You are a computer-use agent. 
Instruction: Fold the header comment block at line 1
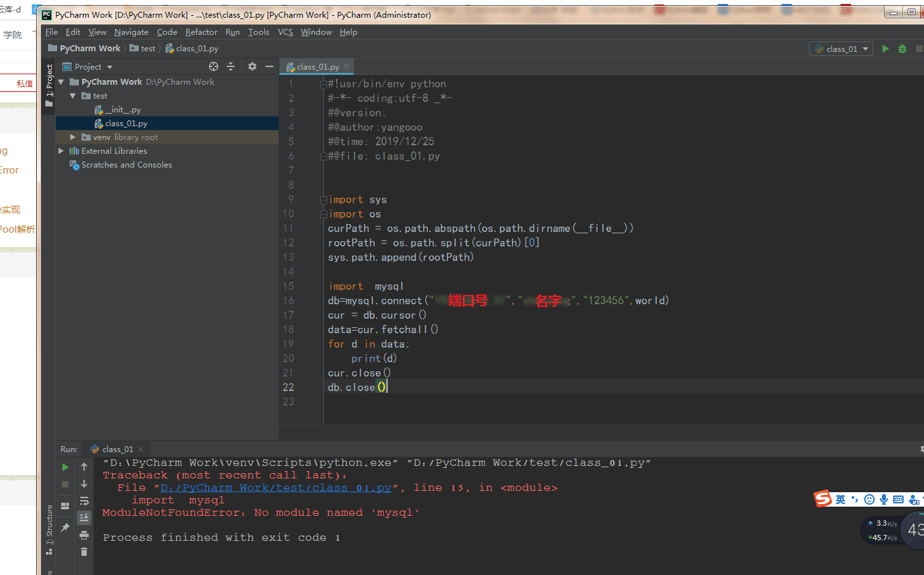[323, 84]
